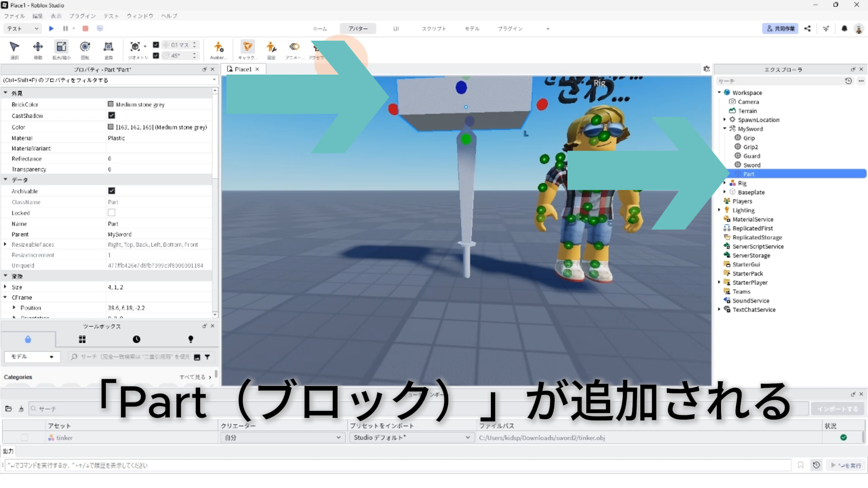Collapse the MySword model in Explorer

tap(725, 129)
